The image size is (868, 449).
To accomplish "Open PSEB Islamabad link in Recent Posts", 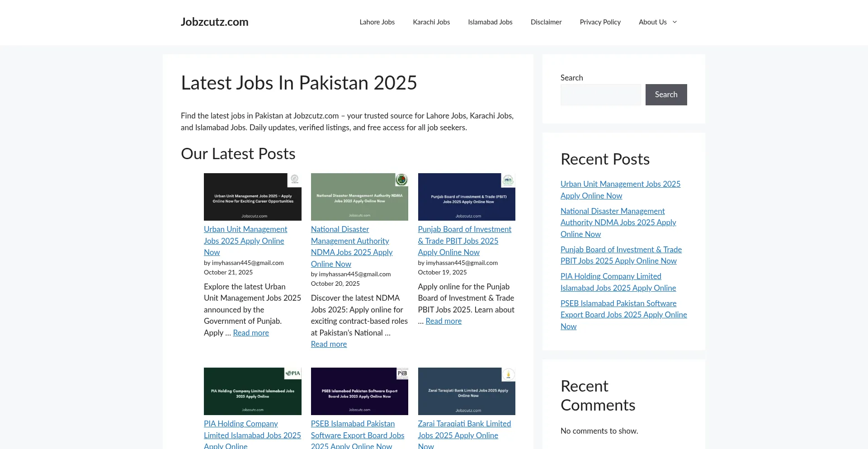I will tap(624, 315).
